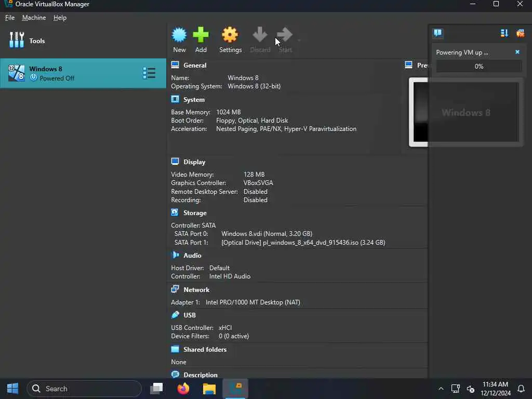Open the System section header link

194,100
